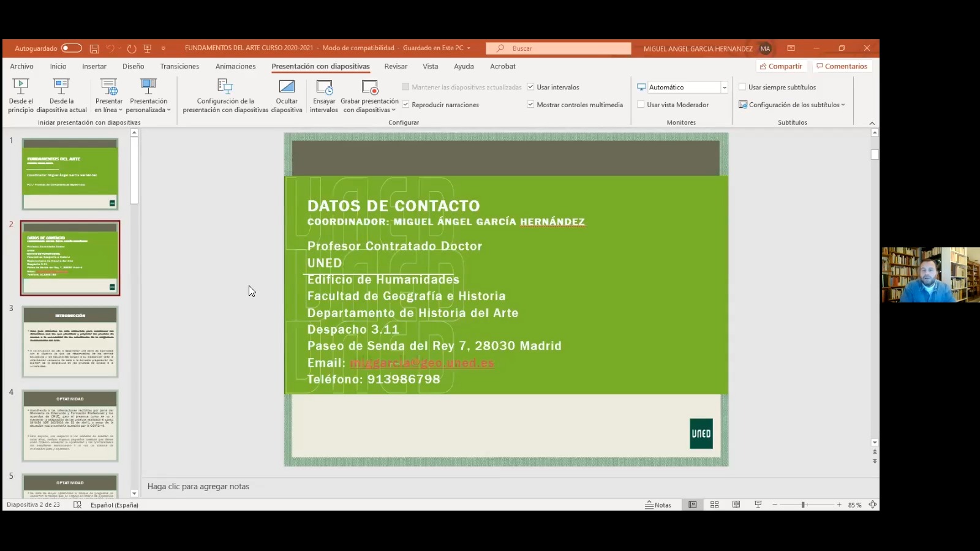Click the slideshow-from-start quick access icon
This screenshot has width=980, height=551.
click(148, 48)
